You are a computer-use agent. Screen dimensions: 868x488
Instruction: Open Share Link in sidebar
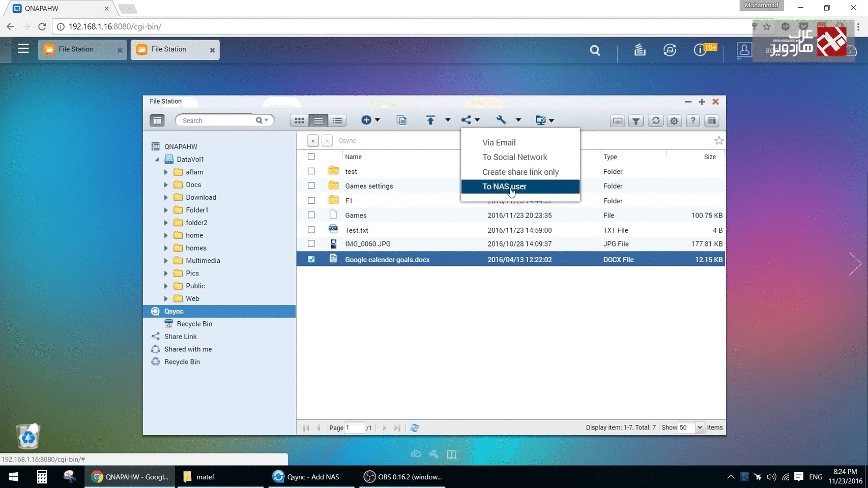pyautogui.click(x=180, y=337)
